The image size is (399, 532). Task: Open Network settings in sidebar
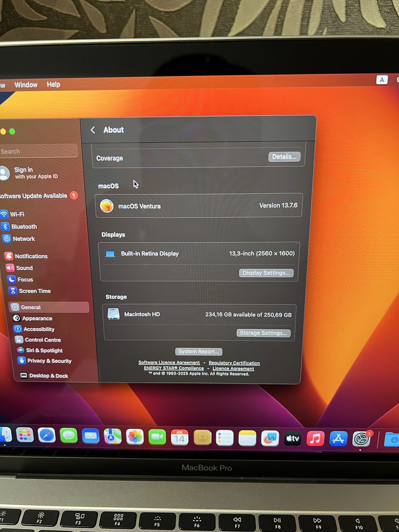[19, 238]
